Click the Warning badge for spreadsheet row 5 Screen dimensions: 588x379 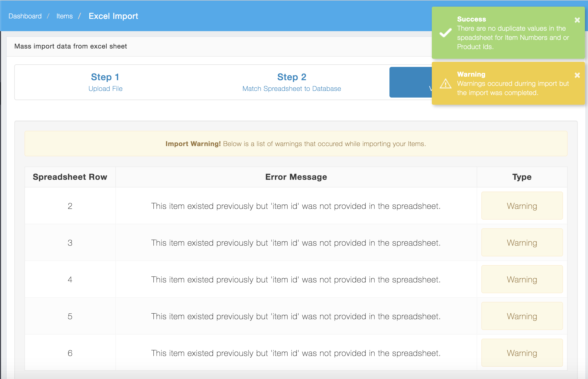(x=522, y=316)
